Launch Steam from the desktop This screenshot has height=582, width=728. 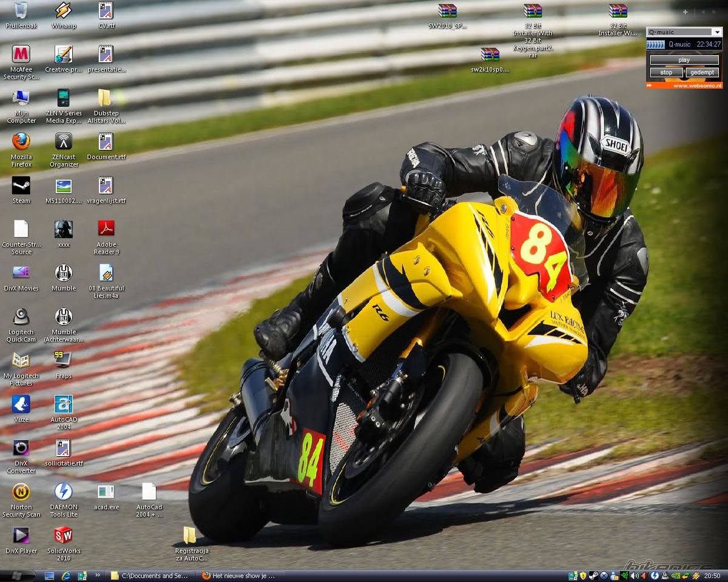(x=21, y=186)
